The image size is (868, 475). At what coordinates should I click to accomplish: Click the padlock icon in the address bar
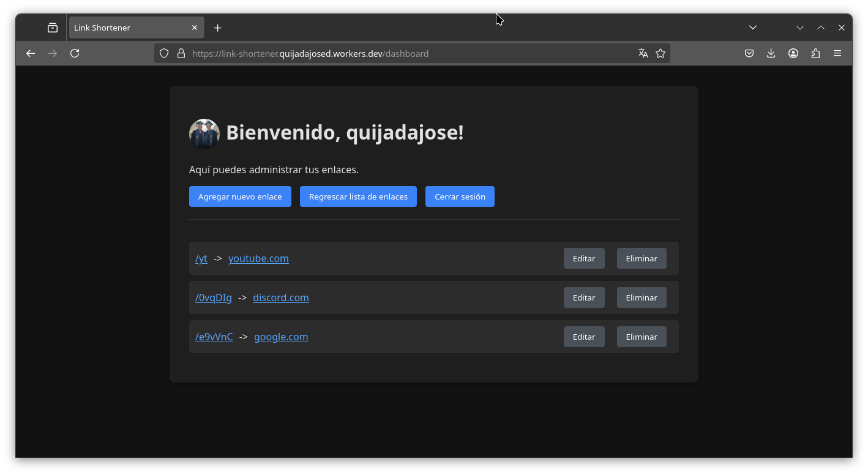[x=181, y=53]
